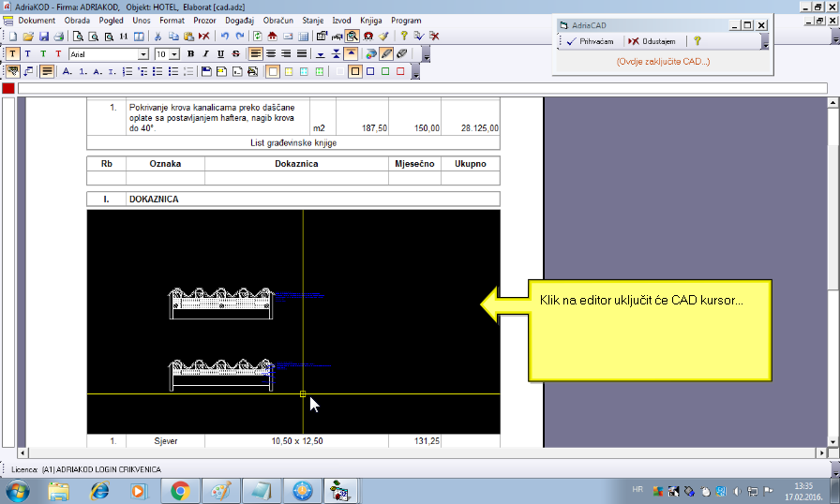Open the Obračun menu
The image size is (840, 504).
[278, 21]
